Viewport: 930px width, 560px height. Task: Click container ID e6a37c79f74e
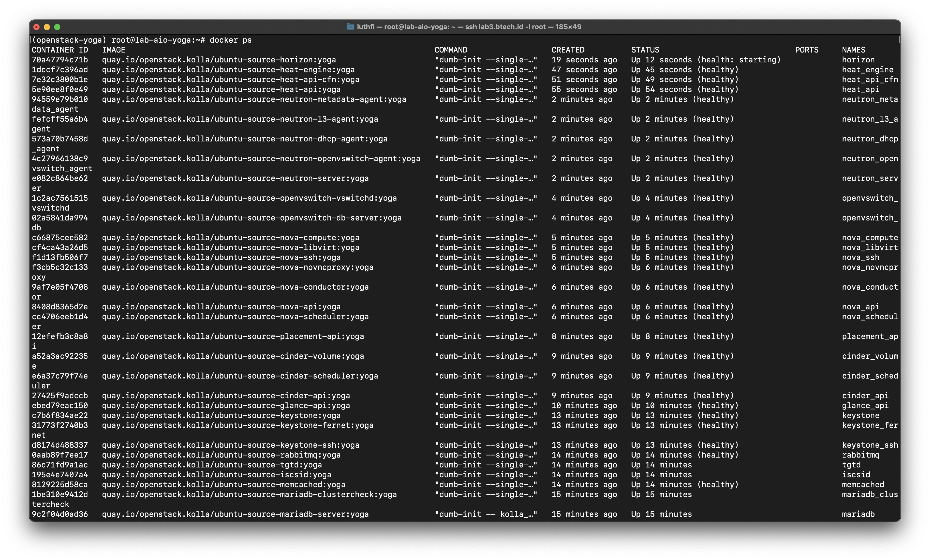(x=60, y=376)
